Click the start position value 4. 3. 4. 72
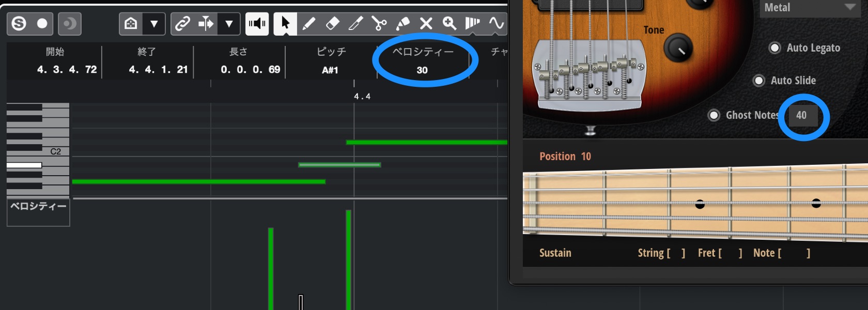The image size is (868, 310). (x=67, y=69)
